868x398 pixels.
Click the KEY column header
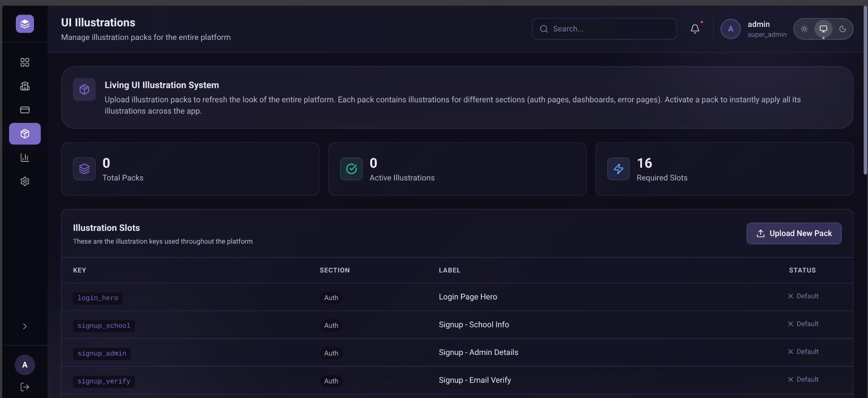point(80,270)
